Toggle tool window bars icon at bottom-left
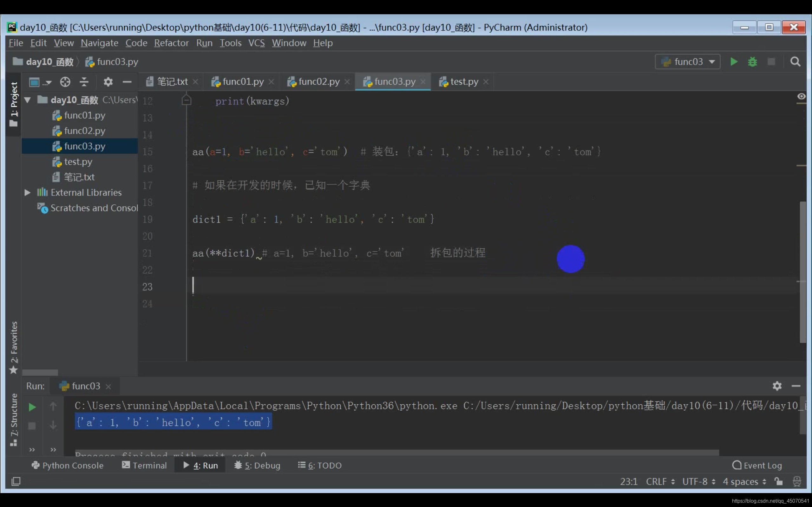The width and height of the screenshot is (812, 507). click(16, 482)
